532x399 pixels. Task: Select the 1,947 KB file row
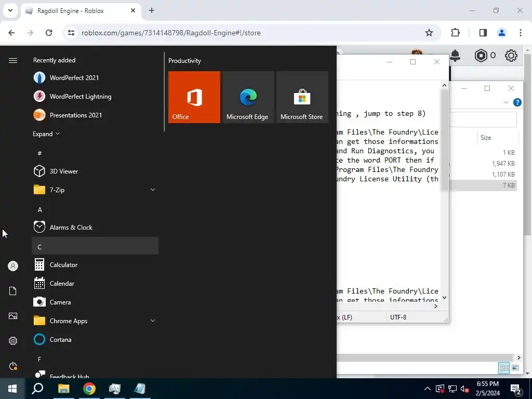[x=483, y=164]
